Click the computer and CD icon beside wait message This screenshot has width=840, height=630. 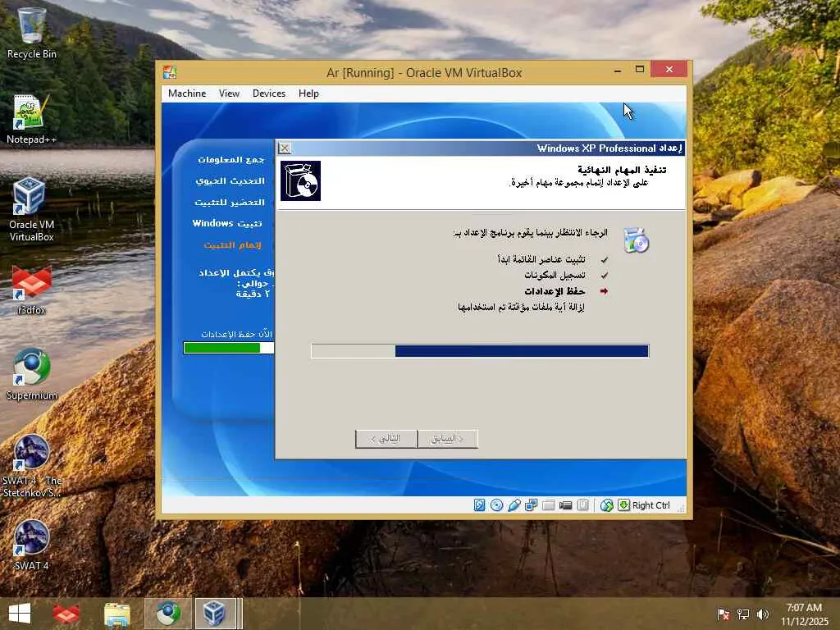[636, 240]
